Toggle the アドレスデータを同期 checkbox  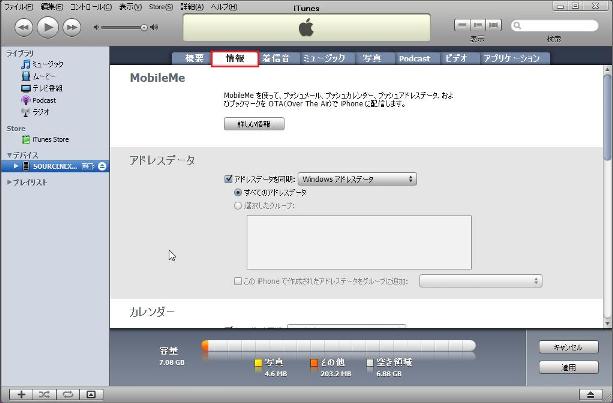[x=229, y=179]
